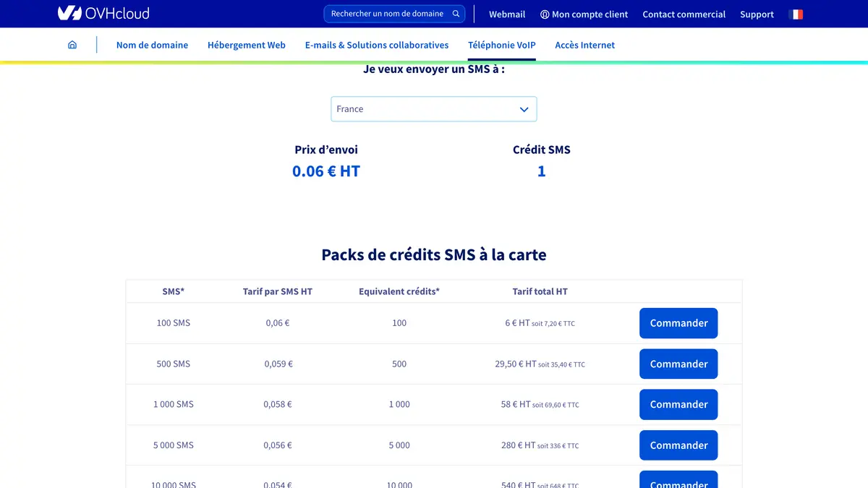Click Commander for the 1 000 SMS pack
This screenshot has height=488, width=868.
coord(678,404)
